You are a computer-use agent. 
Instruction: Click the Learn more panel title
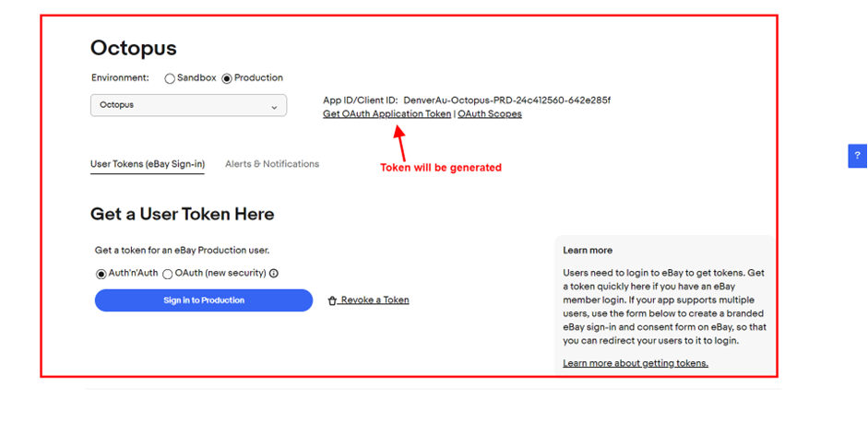click(x=588, y=251)
